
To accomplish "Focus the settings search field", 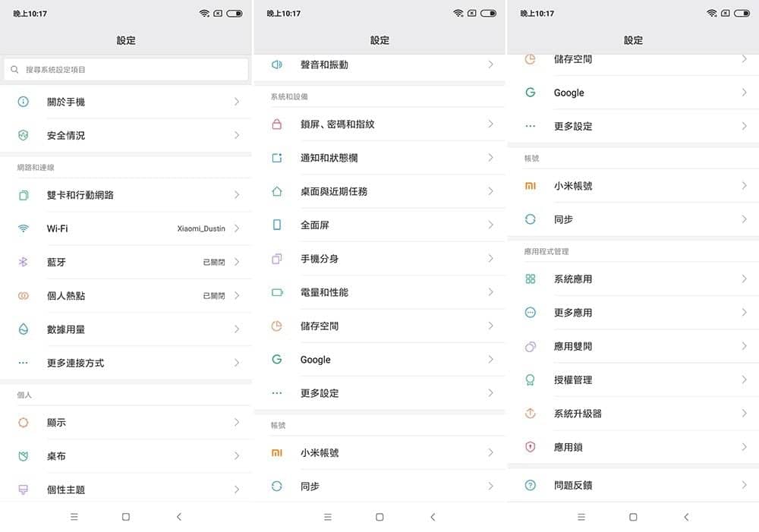I will (126, 70).
